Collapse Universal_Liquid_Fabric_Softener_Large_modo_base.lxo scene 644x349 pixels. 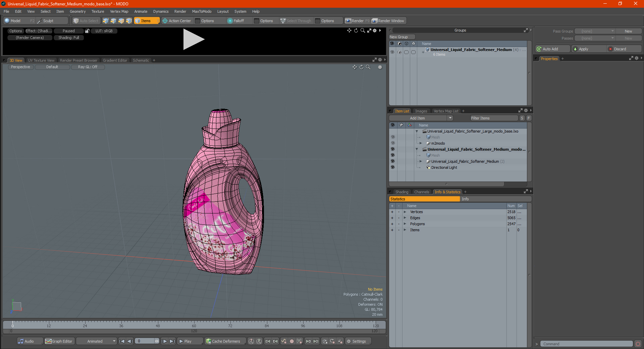(x=417, y=131)
